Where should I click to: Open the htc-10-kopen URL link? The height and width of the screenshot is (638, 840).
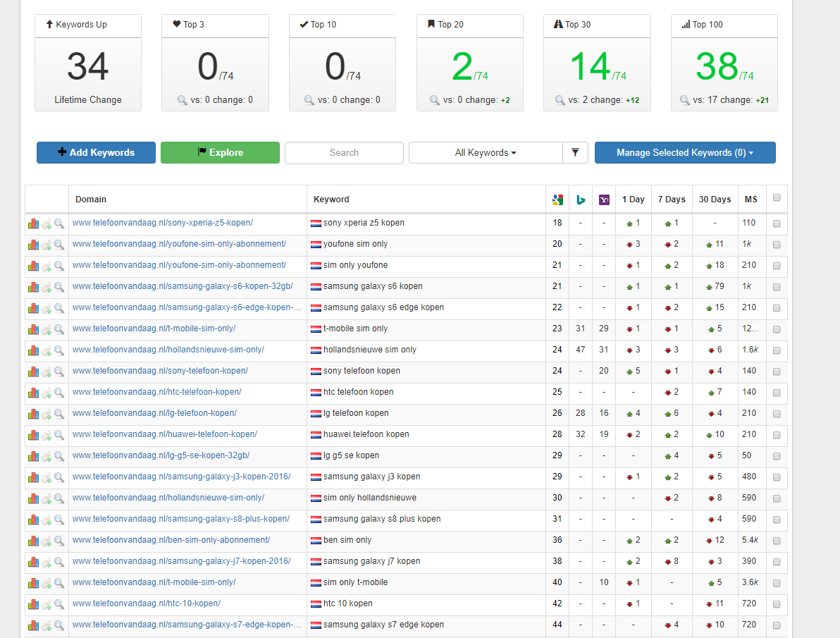[x=147, y=603]
